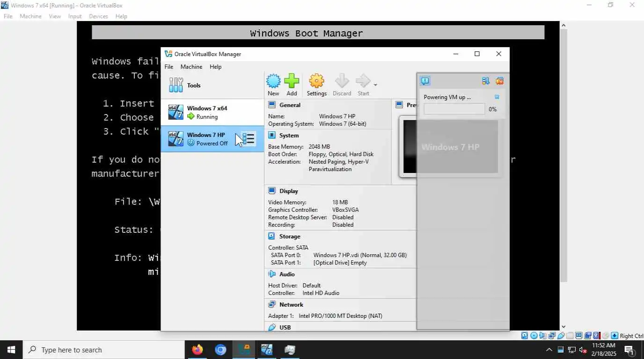Click the Audio section header
The height and width of the screenshot is (359, 644).
point(287,274)
